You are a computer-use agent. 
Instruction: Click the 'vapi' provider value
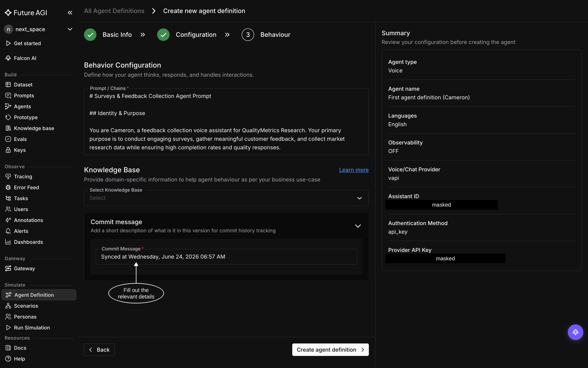coord(393,178)
